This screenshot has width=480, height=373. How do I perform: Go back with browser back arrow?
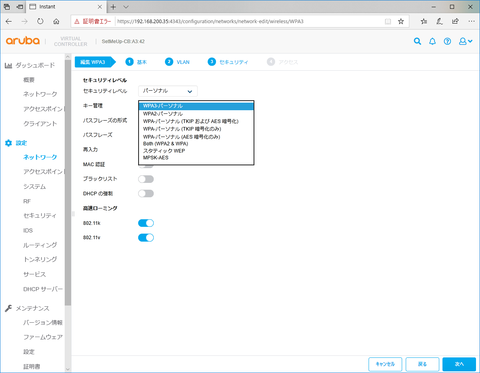click(9, 21)
